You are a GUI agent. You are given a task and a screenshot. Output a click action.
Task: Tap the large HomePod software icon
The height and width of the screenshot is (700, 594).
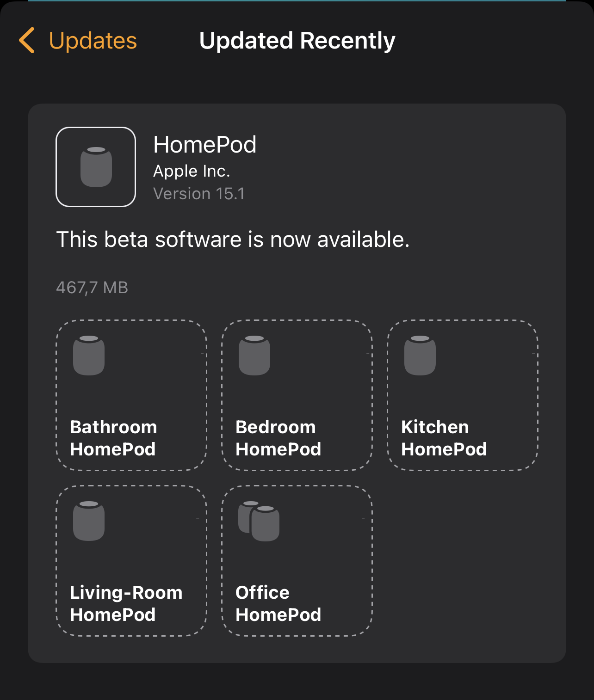[96, 167]
